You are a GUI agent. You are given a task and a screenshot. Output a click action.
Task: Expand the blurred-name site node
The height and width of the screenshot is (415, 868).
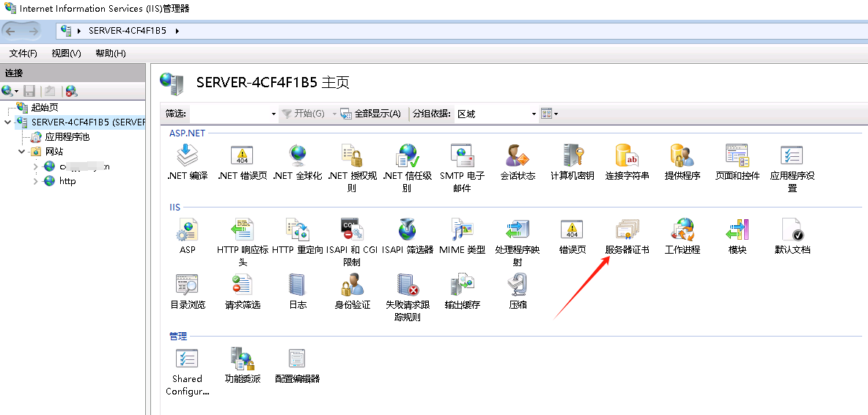point(36,166)
